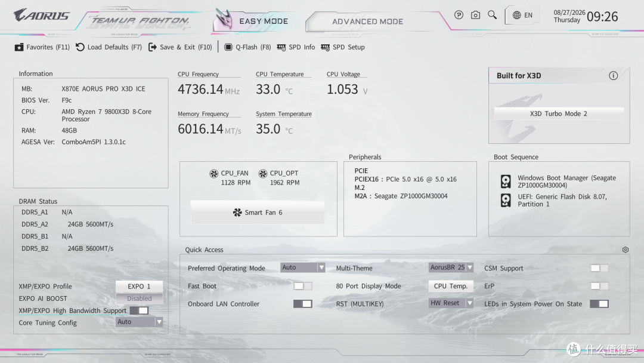This screenshot has height=363, width=644.
Task: Click the 08/27/2026 Thursday date
Action: (569, 16)
